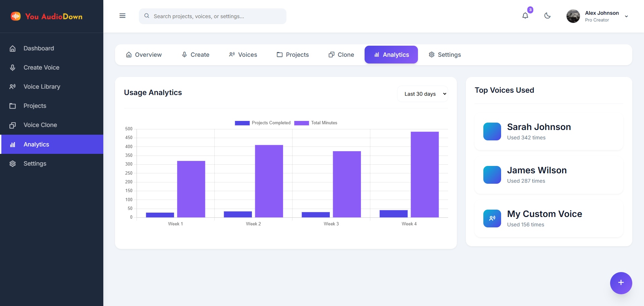Viewport: 644px width, 306px height.
Task: Click the Pro Creator label
Action: click(597, 20)
